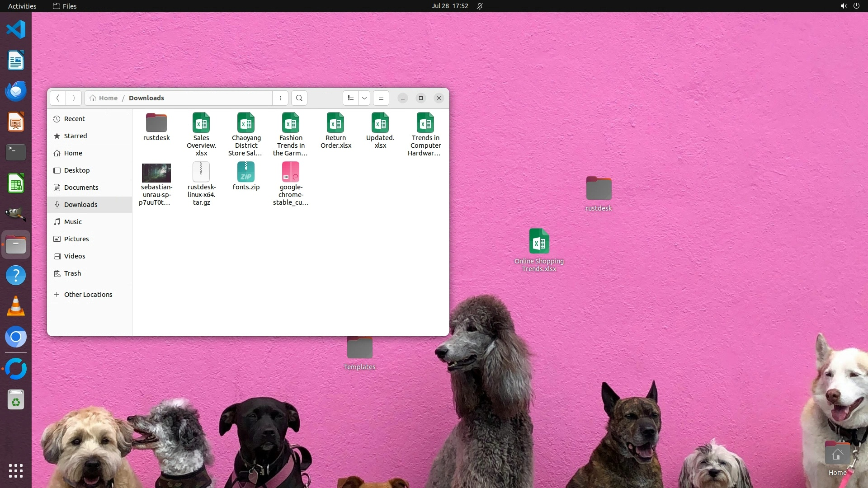Open the hamburger main menu
The height and width of the screenshot is (488, 868).
[x=381, y=98]
